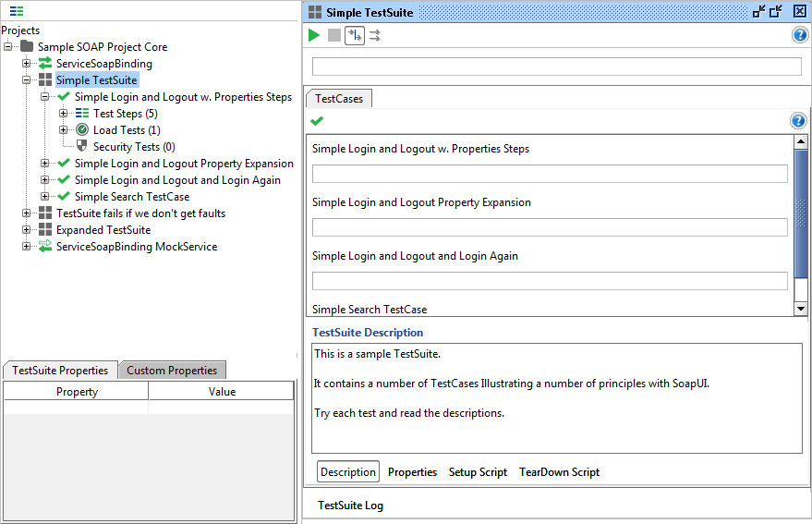Image resolution: width=812 pixels, height=524 pixels.
Task: Click the Projects root label
Action: coord(20,30)
